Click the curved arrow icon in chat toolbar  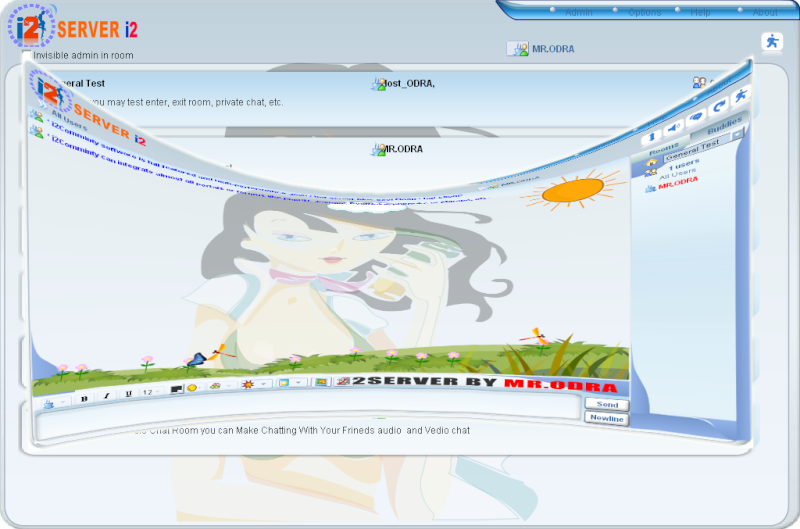pos(718,106)
